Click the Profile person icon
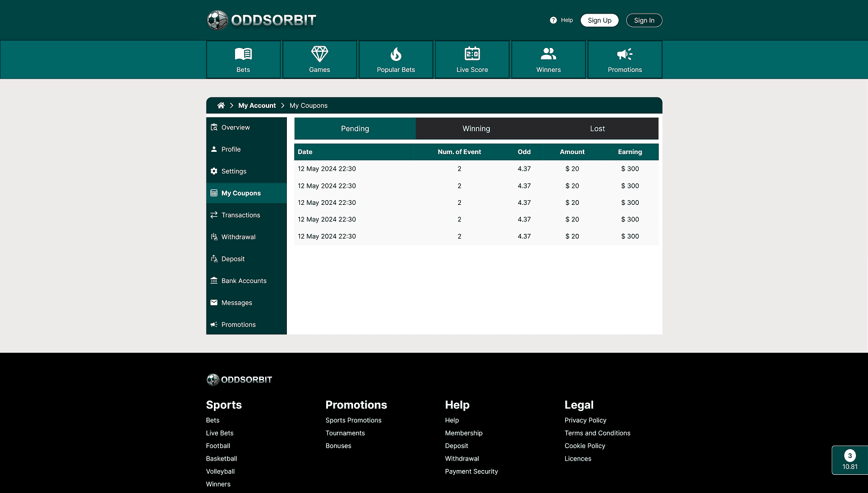 (x=214, y=149)
